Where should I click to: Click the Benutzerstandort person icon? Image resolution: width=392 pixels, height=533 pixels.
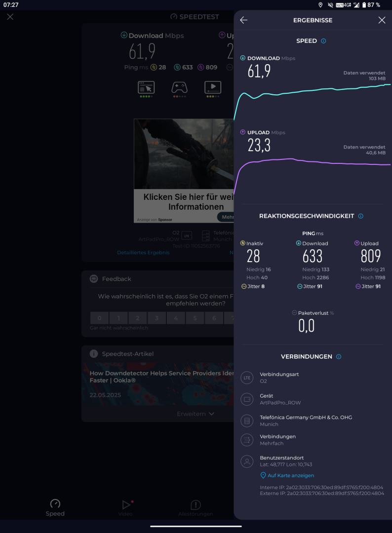click(x=247, y=461)
